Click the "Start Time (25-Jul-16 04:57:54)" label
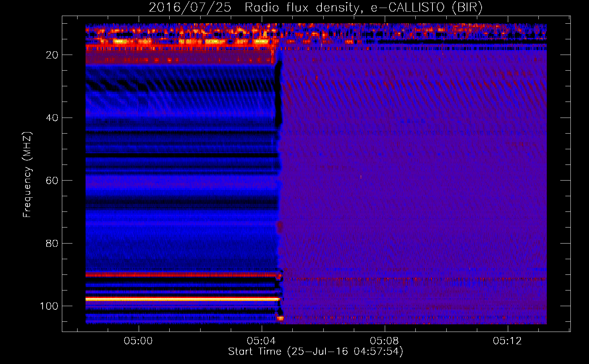 pyautogui.click(x=316, y=352)
